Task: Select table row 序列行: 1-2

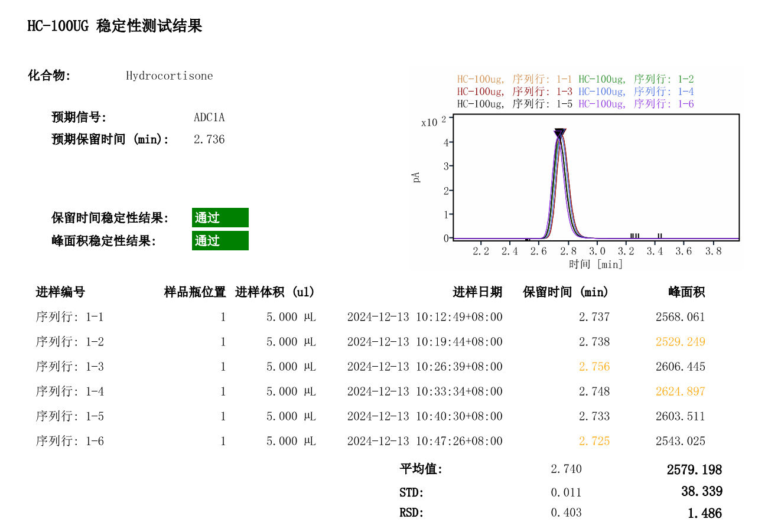Action: 370,342
